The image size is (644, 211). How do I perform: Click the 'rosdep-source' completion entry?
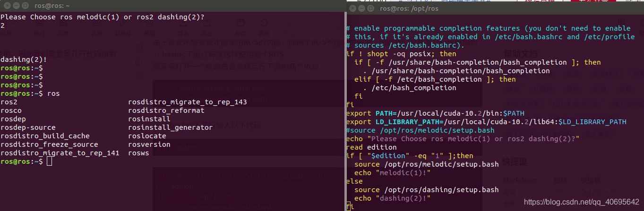tap(28, 127)
